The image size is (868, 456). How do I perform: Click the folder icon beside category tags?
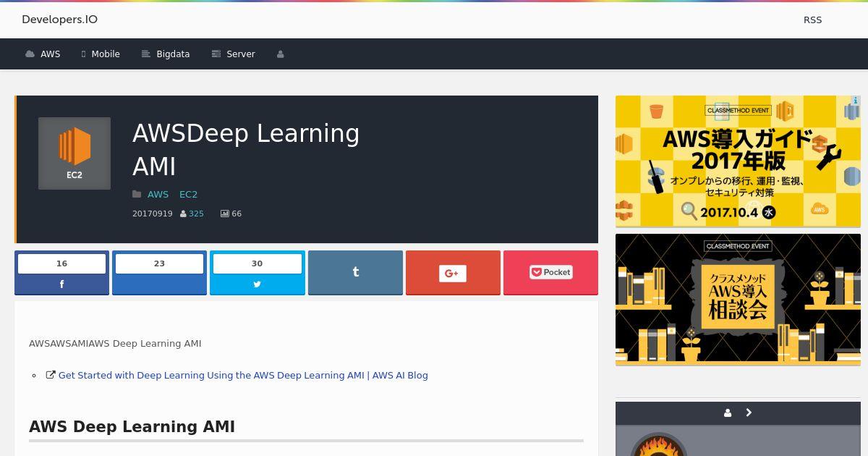coord(137,194)
